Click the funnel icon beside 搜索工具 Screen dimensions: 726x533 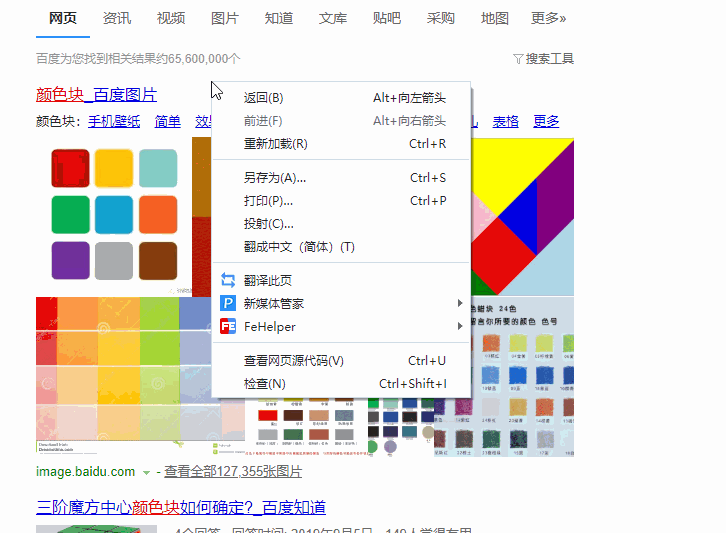click(x=518, y=59)
